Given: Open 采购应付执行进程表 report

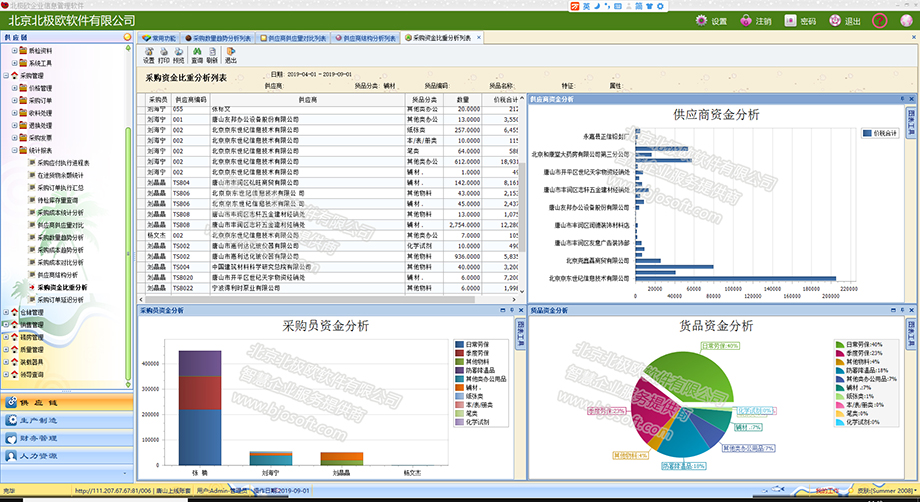Looking at the screenshot, I should (63, 163).
